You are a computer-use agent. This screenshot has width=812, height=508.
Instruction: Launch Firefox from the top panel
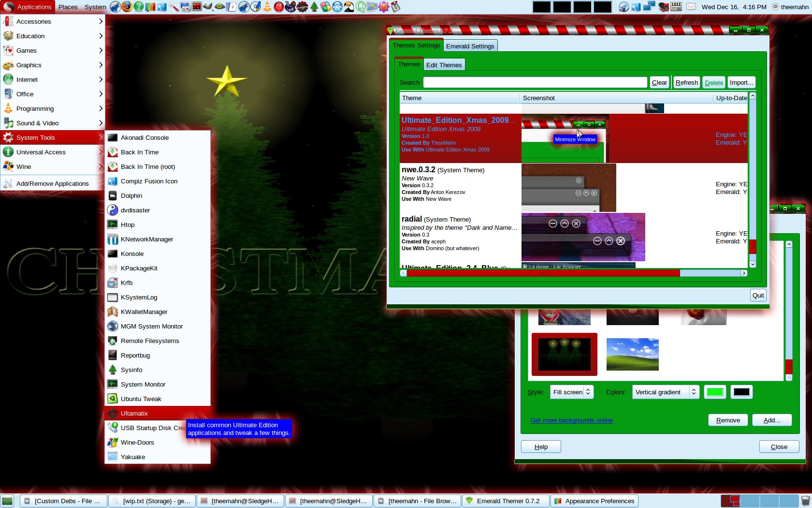[x=127, y=7]
